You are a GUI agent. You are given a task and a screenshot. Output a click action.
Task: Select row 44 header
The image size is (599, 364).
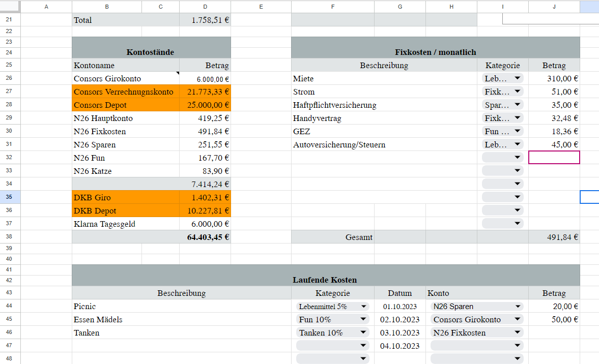point(9,306)
